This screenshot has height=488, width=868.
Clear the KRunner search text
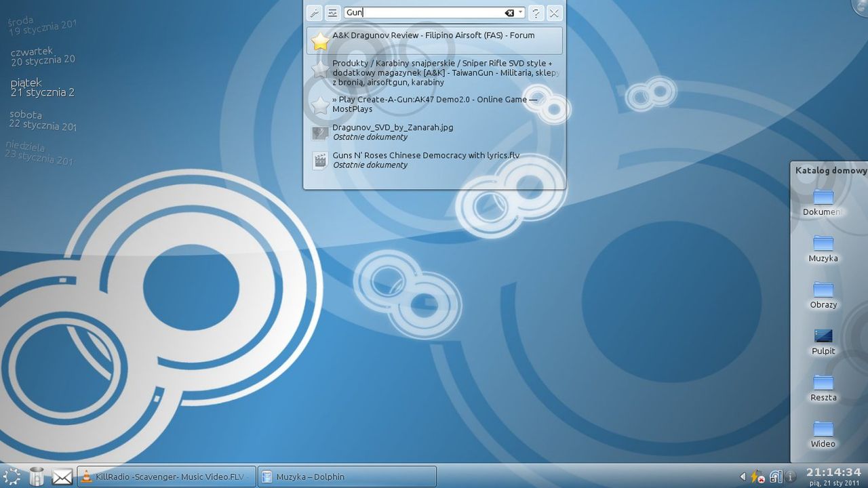509,13
